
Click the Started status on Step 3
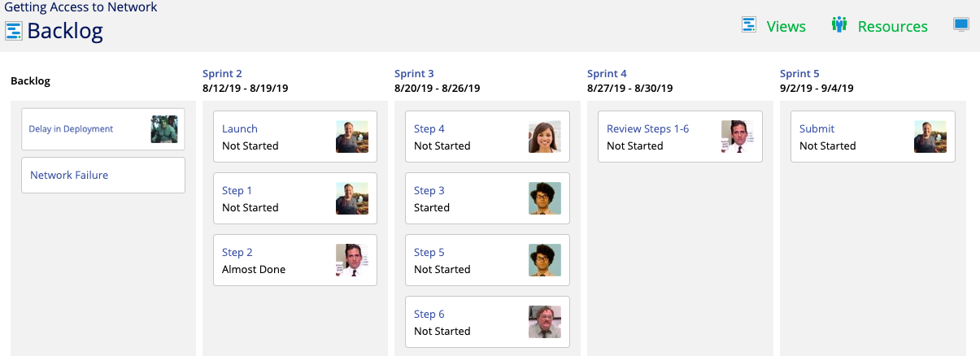(x=432, y=207)
